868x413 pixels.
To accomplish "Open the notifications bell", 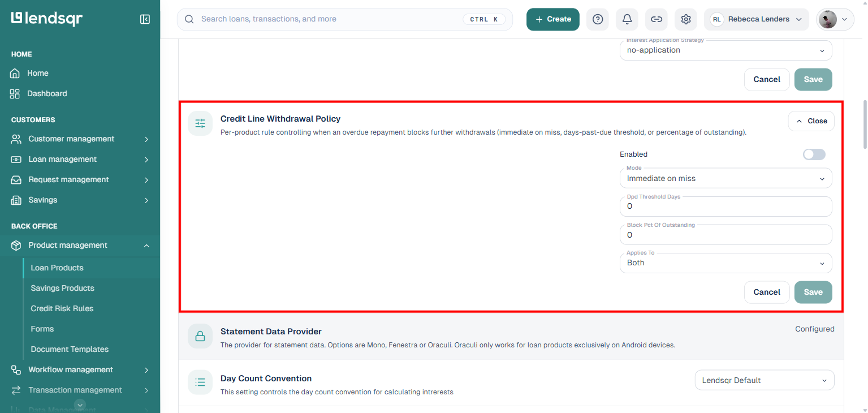I will click(627, 19).
